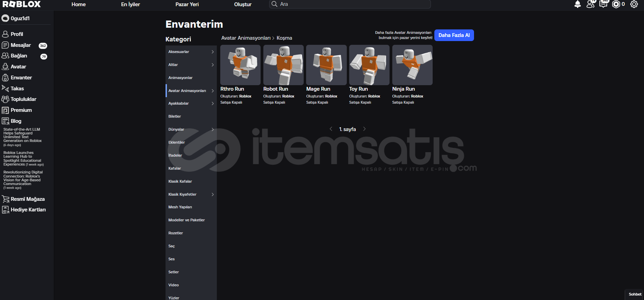Image resolution: width=644 pixels, height=300 pixels.
Task: Select the Video category
Action: click(x=191, y=285)
